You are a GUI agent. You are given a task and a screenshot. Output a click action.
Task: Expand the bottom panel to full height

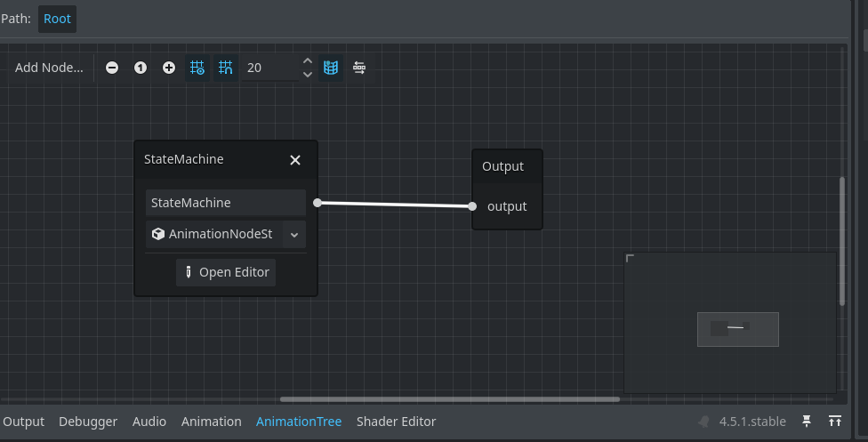pos(835,422)
